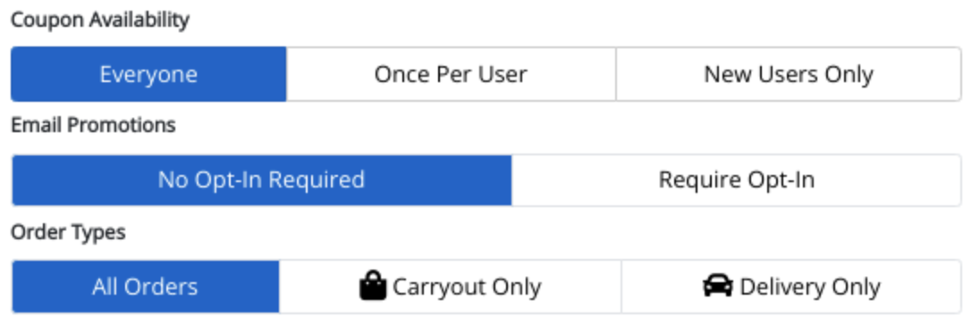The height and width of the screenshot is (325, 980).
Task: Select Everyone for coupon availability
Action: [148, 73]
